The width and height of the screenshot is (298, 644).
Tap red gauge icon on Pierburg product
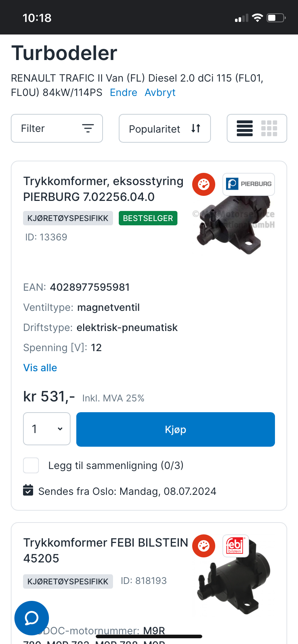(x=204, y=184)
